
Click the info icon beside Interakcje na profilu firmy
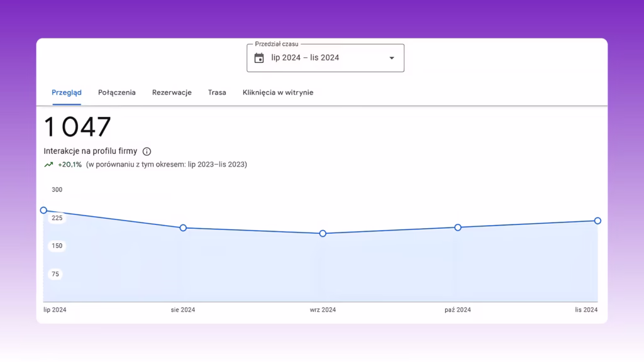(x=147, y=151)
